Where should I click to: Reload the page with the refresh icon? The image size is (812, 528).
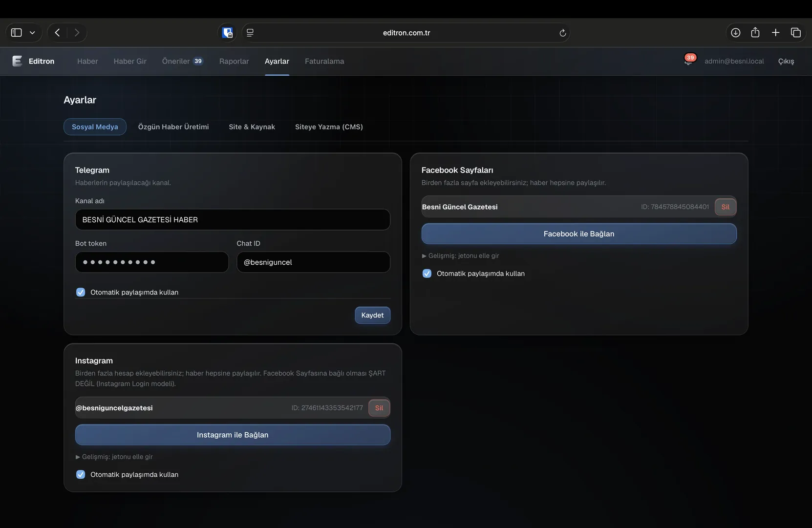pos(563,33)
